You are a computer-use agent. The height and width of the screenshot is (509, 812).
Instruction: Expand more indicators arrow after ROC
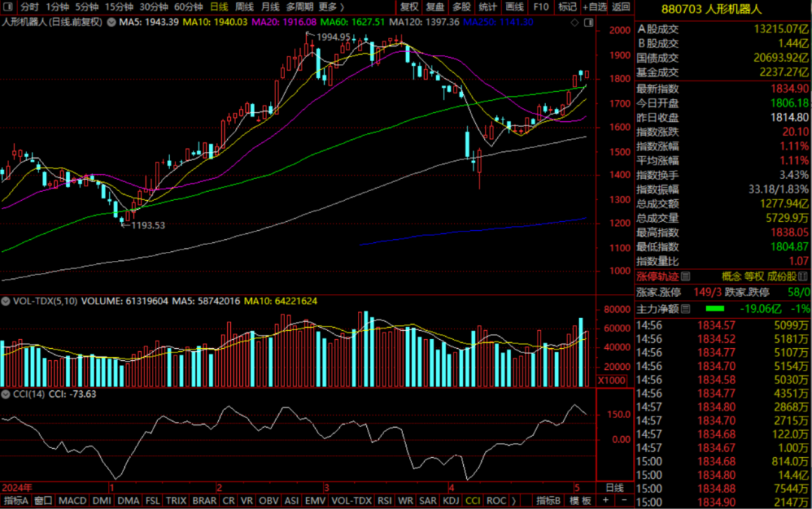[x=514, y=501]
